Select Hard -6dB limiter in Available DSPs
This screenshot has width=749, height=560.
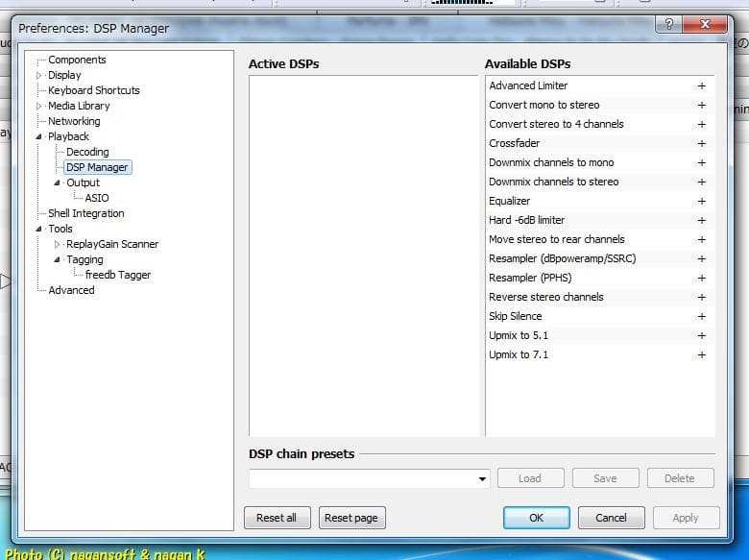coord(526,220)
